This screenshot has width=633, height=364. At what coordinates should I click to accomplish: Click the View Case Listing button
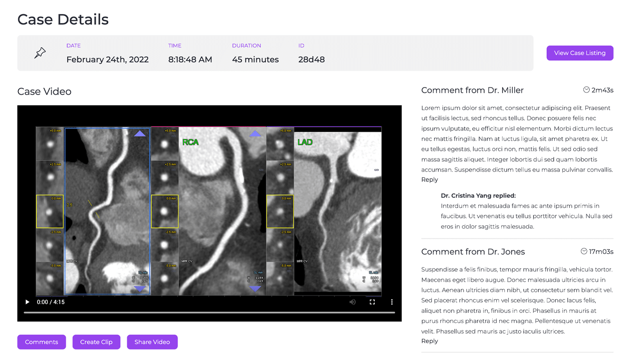pos(580,53)
